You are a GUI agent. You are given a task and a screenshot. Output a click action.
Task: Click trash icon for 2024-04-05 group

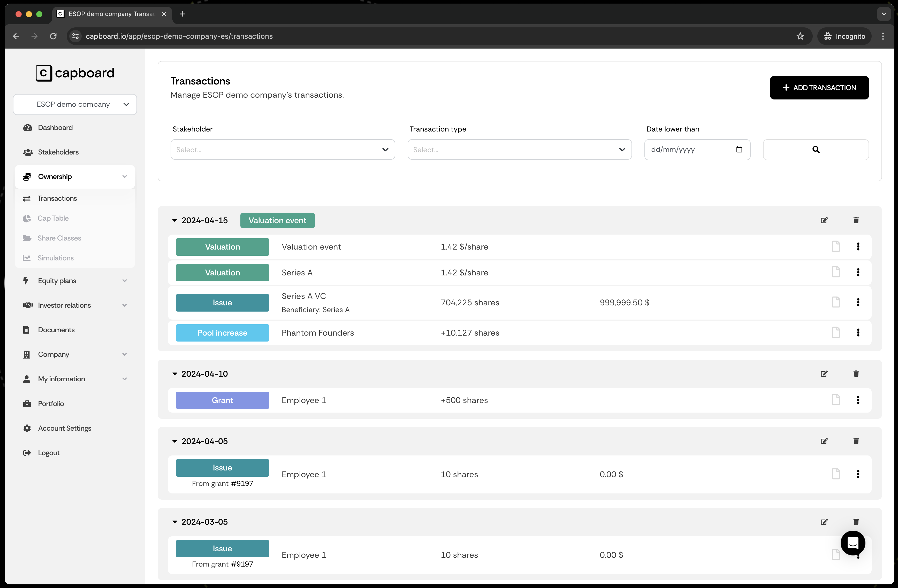pos(856,441)
